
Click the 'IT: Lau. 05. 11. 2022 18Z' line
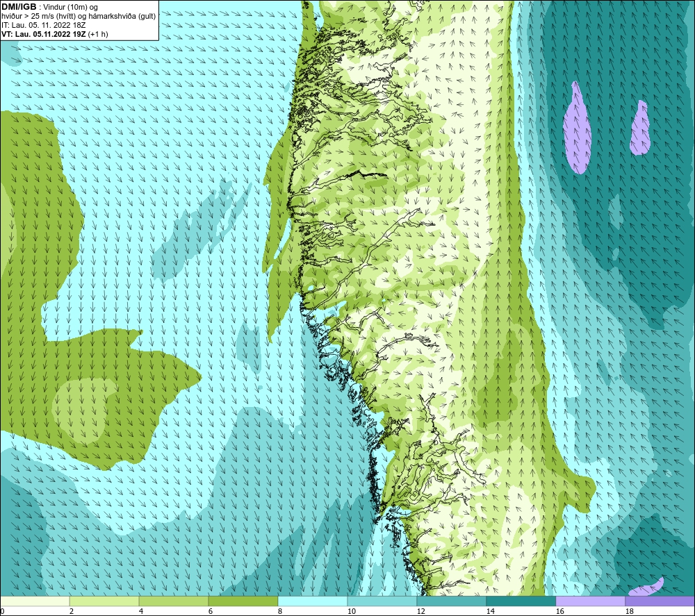(x=43, y=25)
